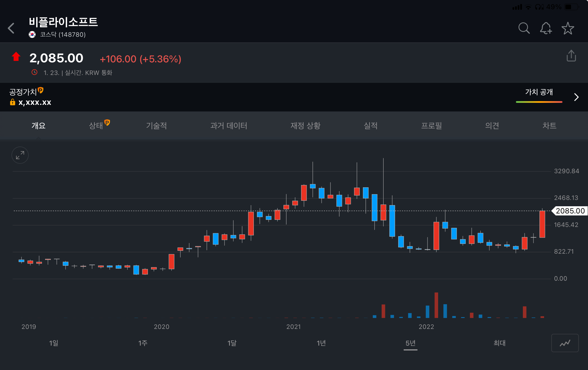Tap the 1. 23. | 실시간. KRW 통화 info line
Image resolution: width=588 pixels, height=370 pixels.
(78, 73)
